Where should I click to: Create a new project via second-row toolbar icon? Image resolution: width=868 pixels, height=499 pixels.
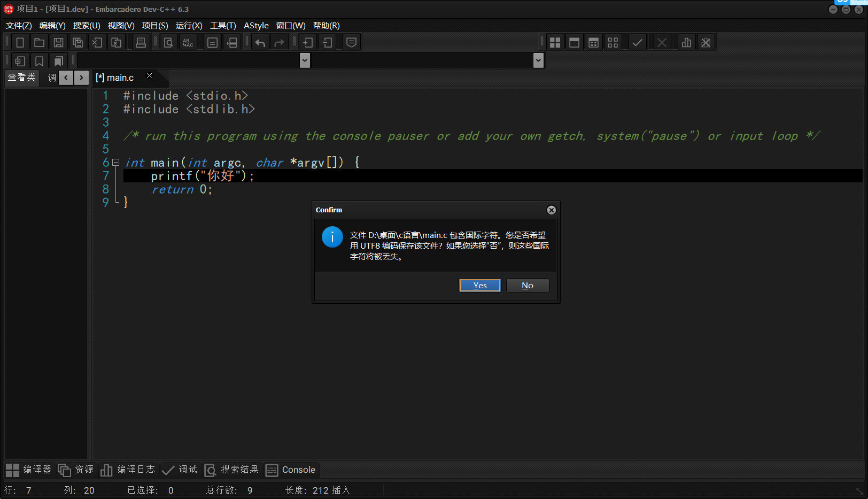point(20,60)
